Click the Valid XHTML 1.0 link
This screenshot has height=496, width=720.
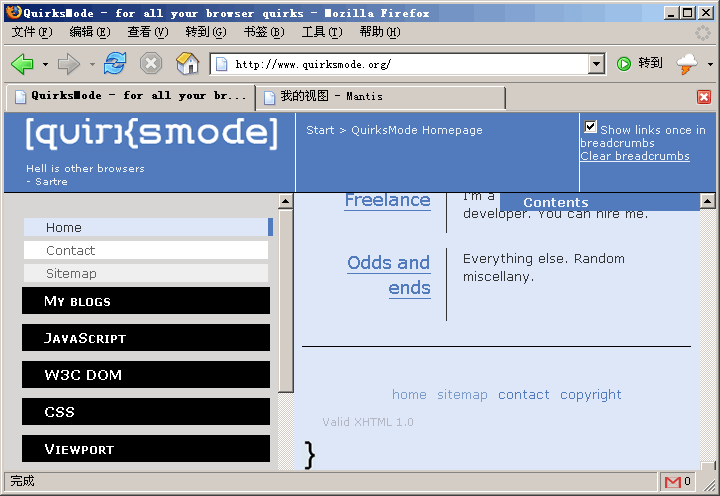(x=368, y=422)
